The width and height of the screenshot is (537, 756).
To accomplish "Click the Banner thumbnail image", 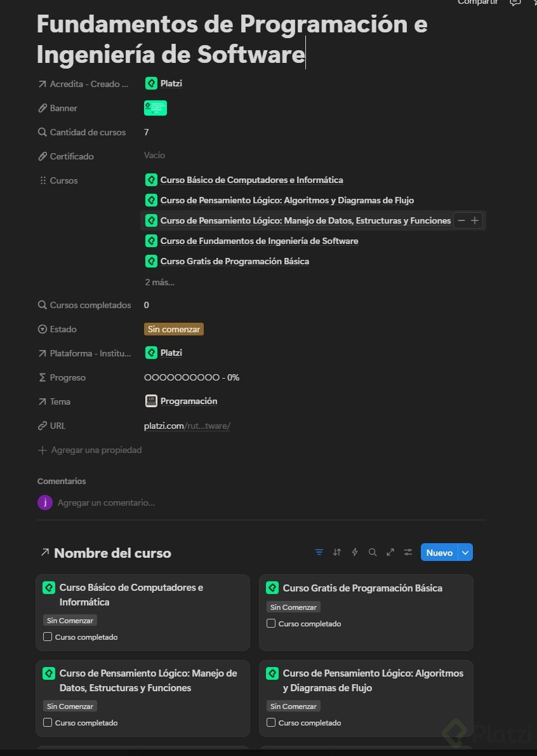I will (156, 108).
